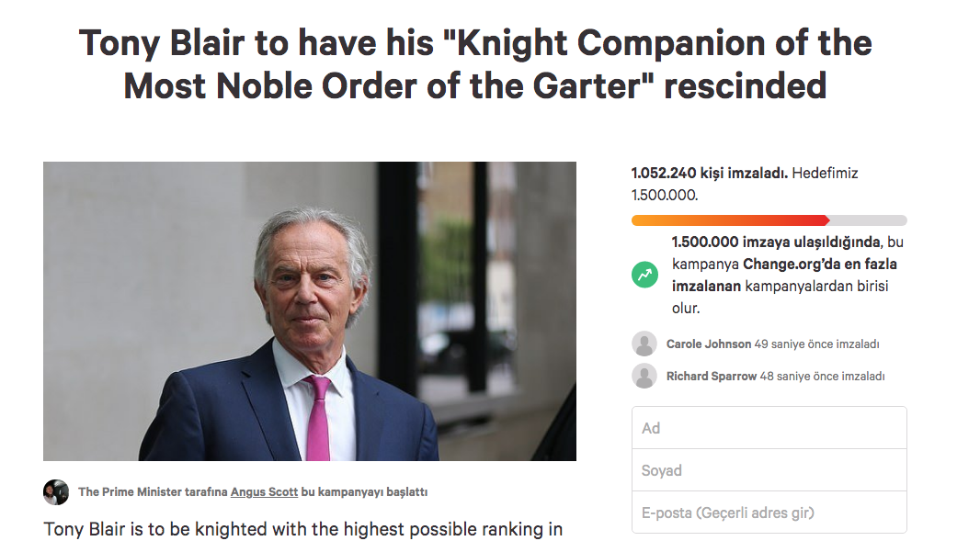Focus the Ad first name field
The image size is (980, 541).
(x=769, y=428)
